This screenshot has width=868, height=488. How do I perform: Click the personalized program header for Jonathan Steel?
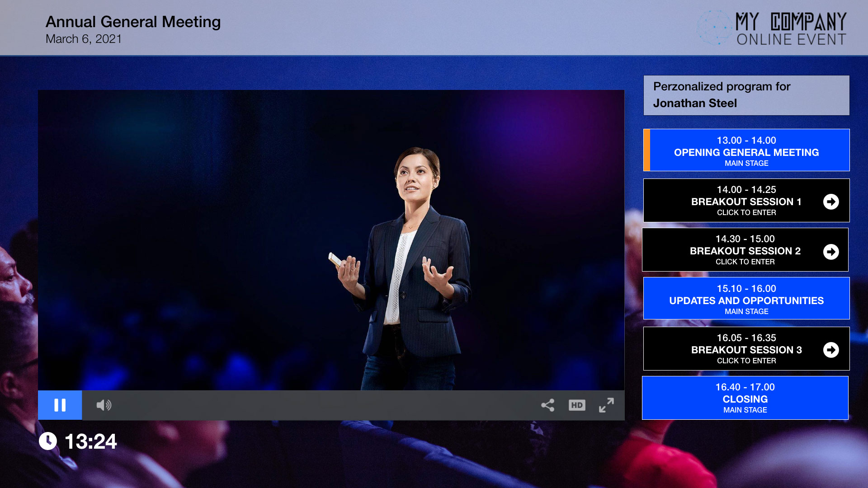[746, 95]
